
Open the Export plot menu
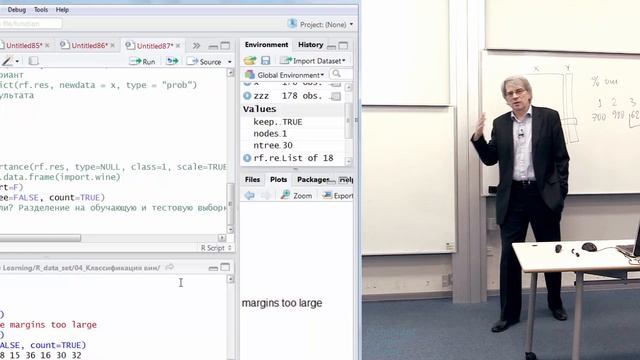pyautogui.click(x=338, y=196)
